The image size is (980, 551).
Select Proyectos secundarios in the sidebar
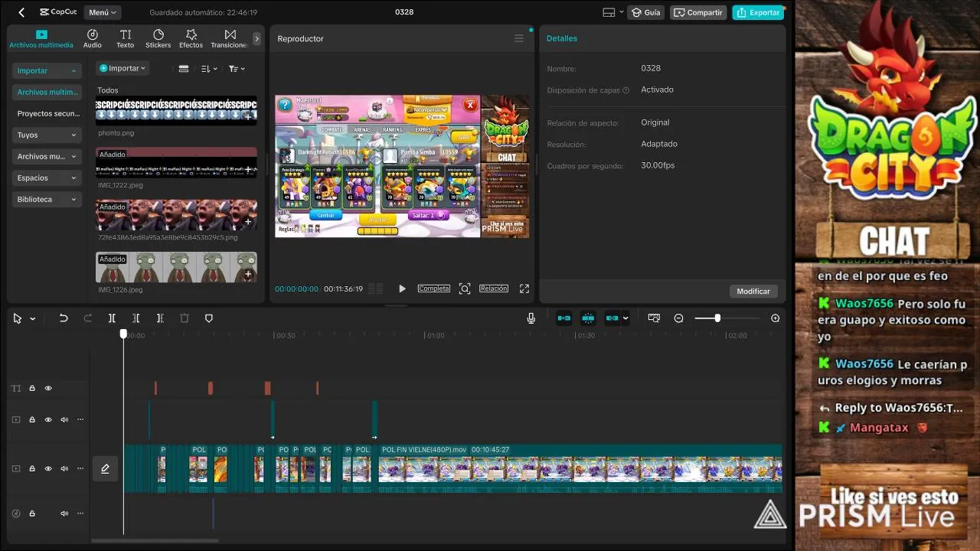point(47,113)
